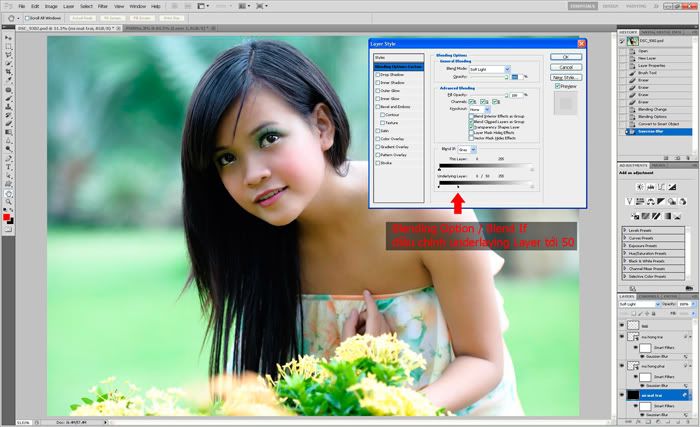Open the Filter menu
Screen dimensions: 700x427
(103, 6)
